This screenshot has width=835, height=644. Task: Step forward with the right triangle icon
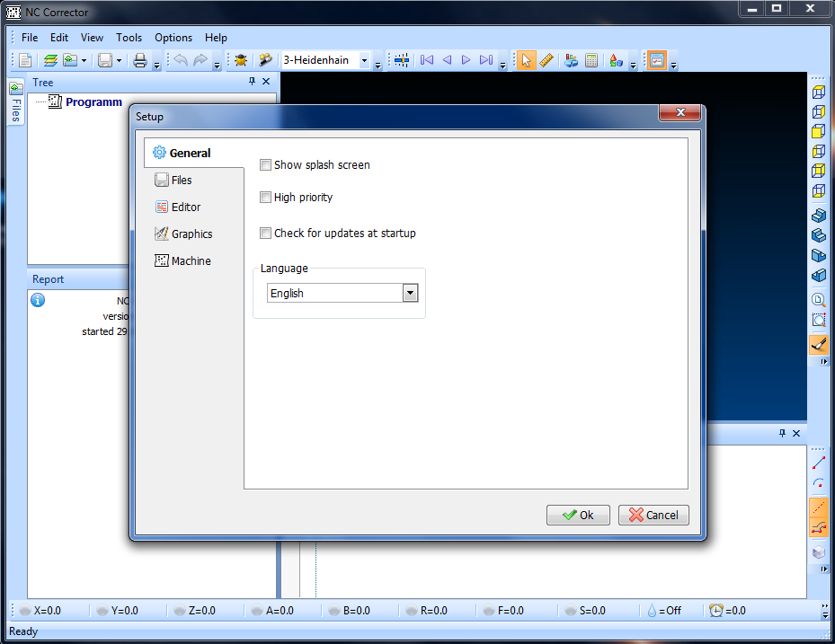pos(466,60)
